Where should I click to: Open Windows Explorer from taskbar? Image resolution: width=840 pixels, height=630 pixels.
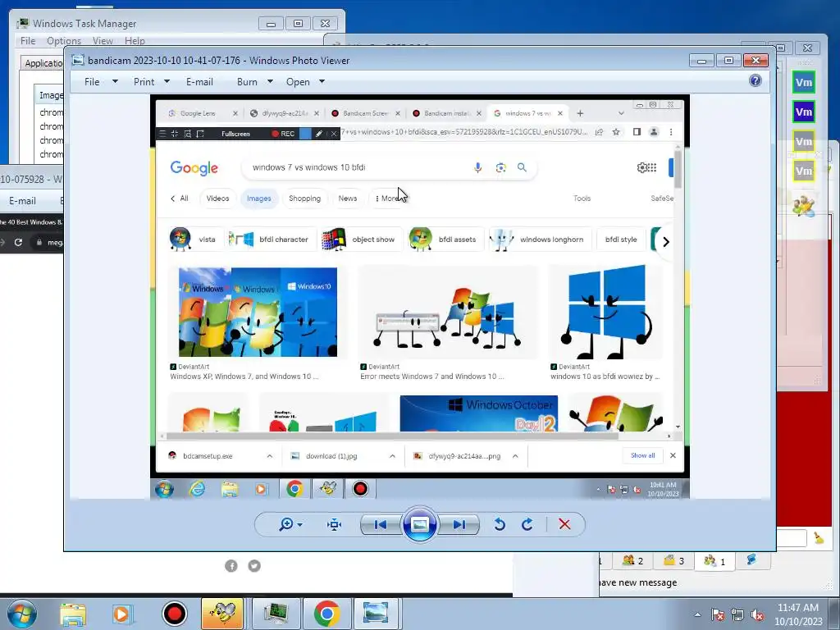point(73,614)
